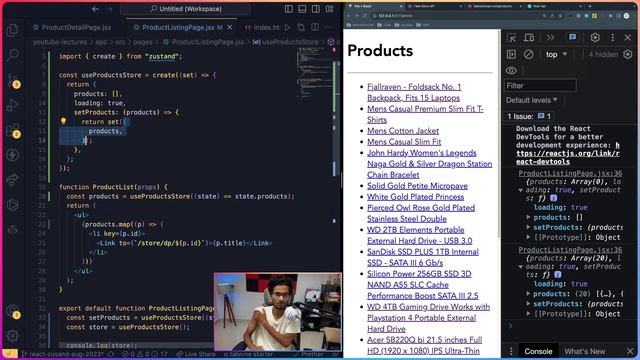The image size is (640, 360).
Task: Open DevTools issues chat icon
Action: pyautogui.click(x=573, y=38)
